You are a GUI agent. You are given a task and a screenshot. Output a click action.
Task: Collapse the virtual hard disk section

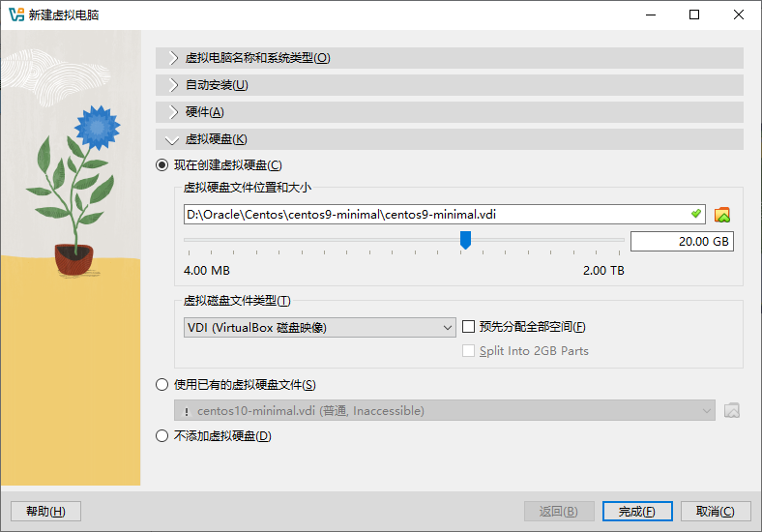click(x=450, y=139)
